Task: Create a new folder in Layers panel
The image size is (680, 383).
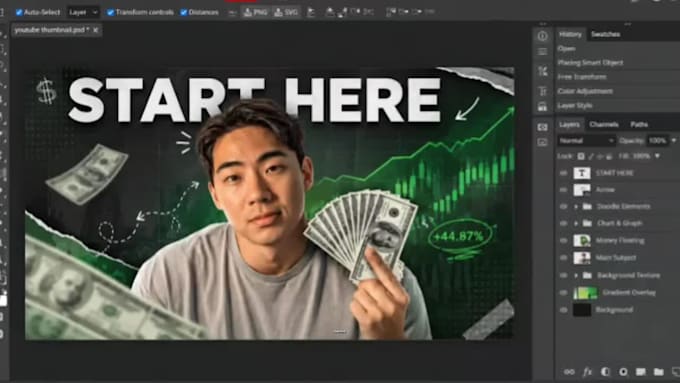Action: click(x=659, y=372)
